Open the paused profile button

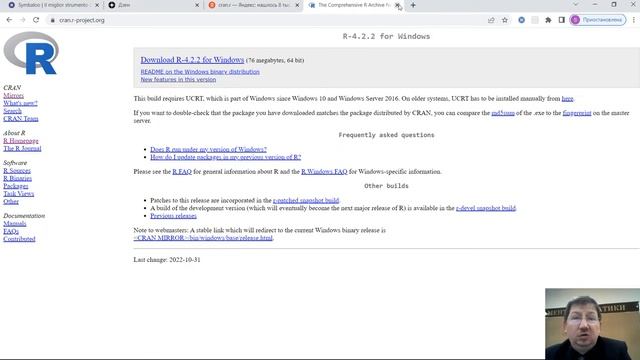pos(598,20)
